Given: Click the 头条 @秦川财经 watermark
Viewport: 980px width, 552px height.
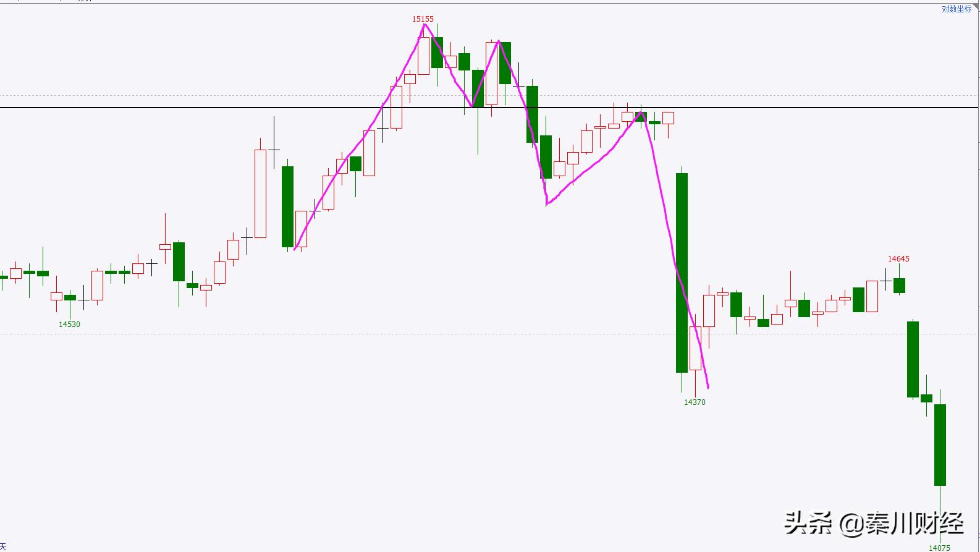Looking at the screenshot, I should click(x=874, y=524).
